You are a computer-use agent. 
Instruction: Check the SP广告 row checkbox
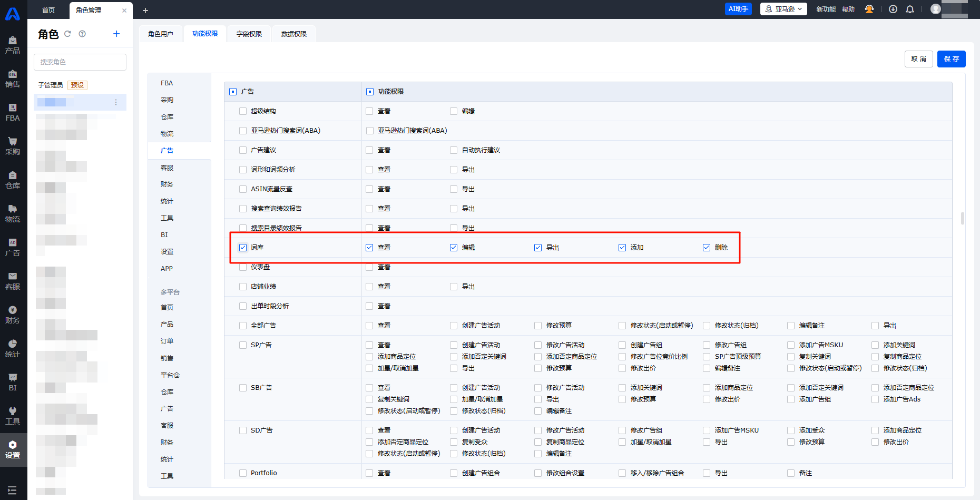tap(243, 345)
